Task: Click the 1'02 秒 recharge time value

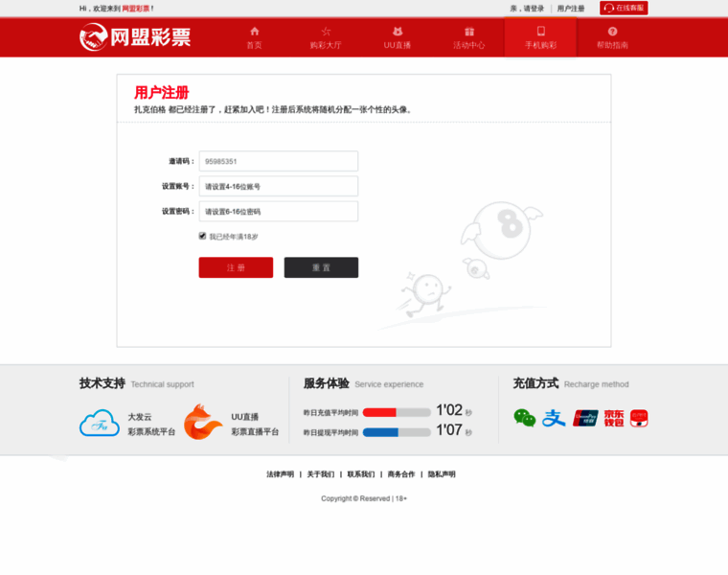Action: click(454, 410)
